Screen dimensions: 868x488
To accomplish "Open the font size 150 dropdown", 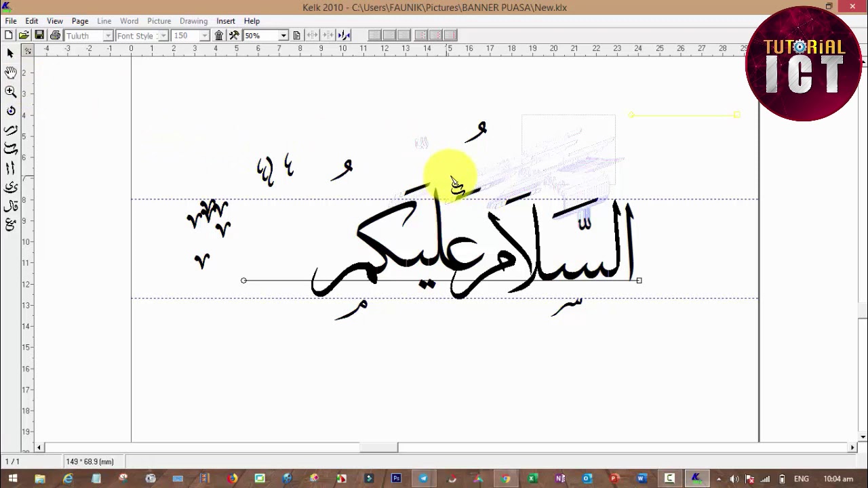I will coord(205,35).
